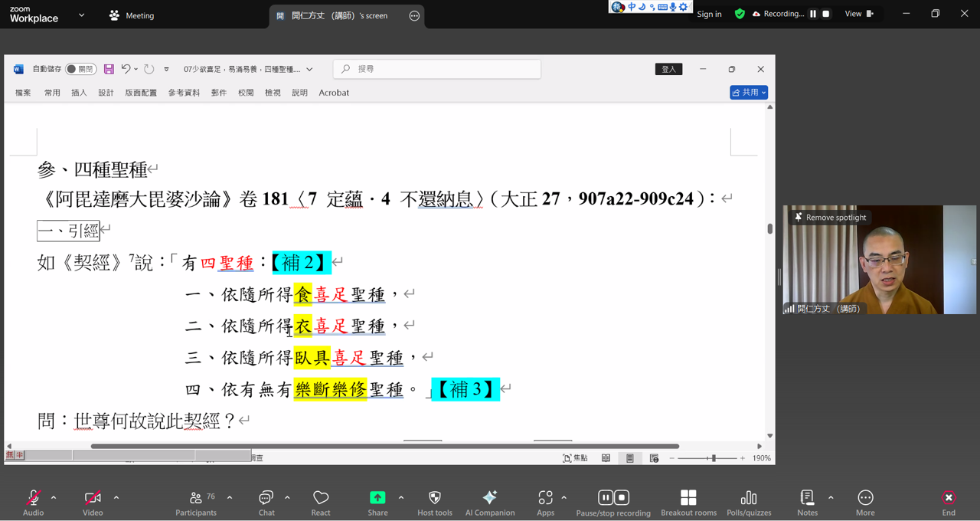Open the 參考資料 ribbon tab
The height and width of the screenshot is (521, 980).
184,93
